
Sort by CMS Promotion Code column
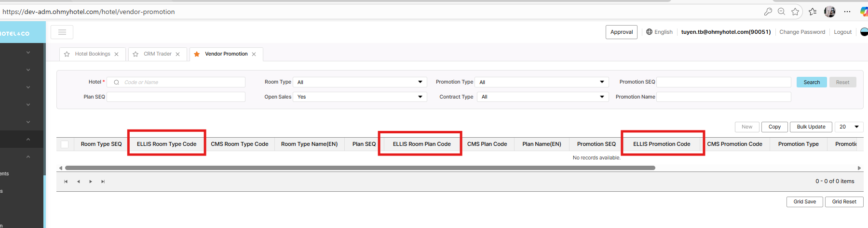pos(735,144)
